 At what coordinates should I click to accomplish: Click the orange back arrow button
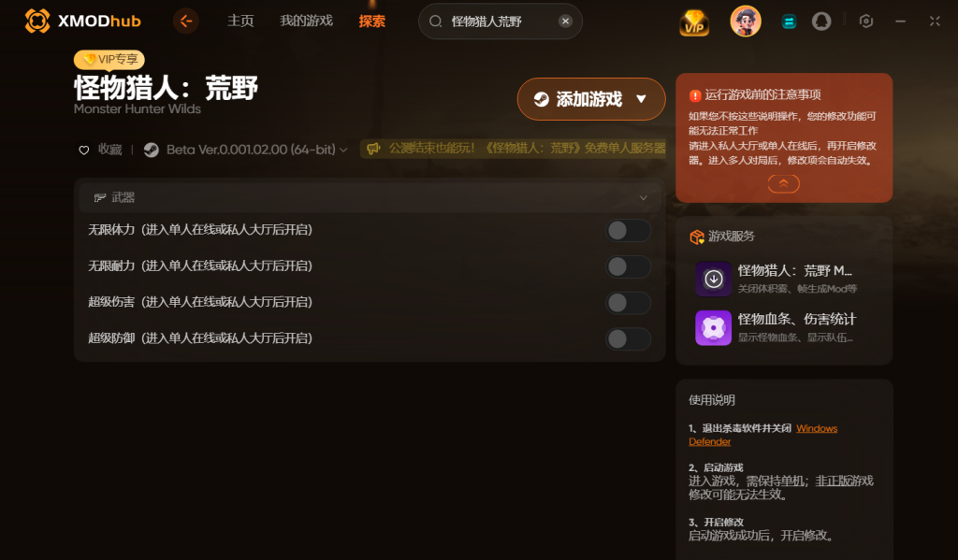[x=186, y=22]
